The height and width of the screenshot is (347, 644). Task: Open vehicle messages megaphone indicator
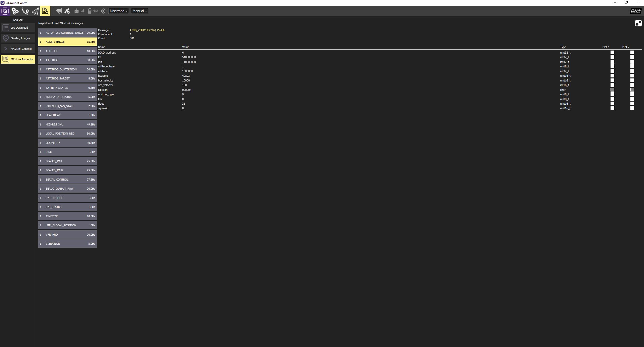click(59, 11)
